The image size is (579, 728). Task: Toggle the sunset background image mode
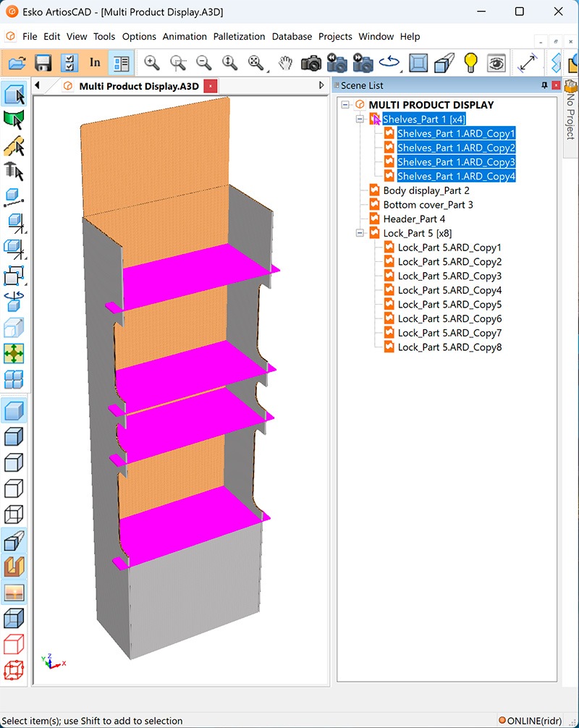pos(14,593)
